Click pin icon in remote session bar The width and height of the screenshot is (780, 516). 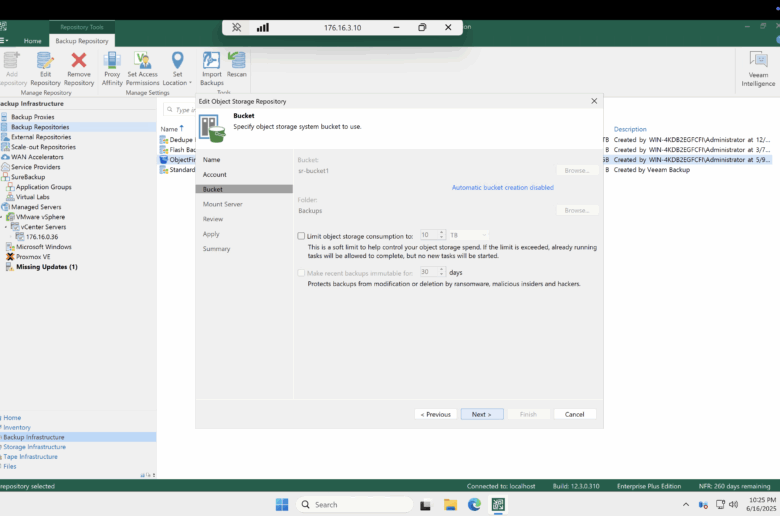click(236, 27)
